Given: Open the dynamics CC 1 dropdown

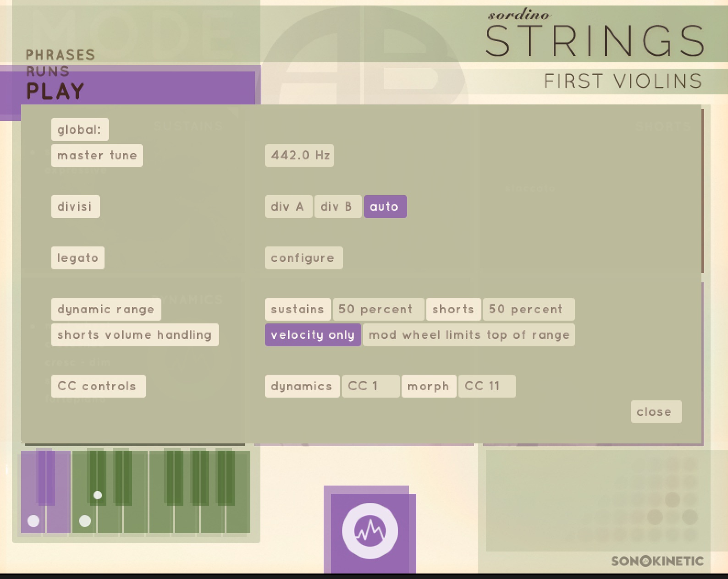Looking at the screenshot, I should 370,386.
